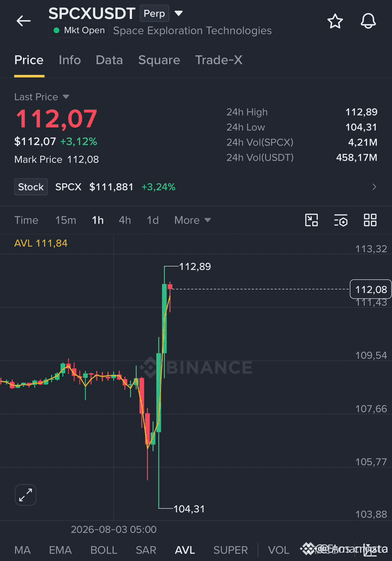This screenshot has height=561, width=392.
Task: Enable the BOLL indicator
Action: tap(104, 550)
